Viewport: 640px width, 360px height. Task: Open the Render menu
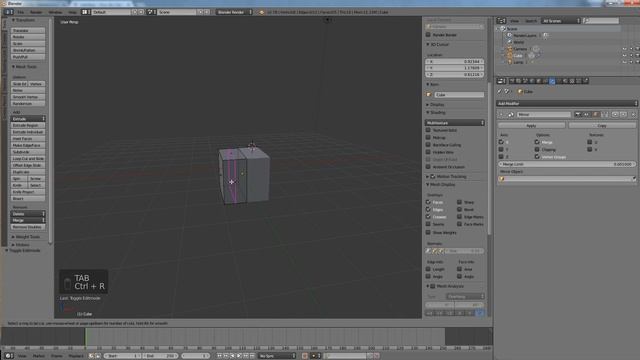click(x=36, y=12)
